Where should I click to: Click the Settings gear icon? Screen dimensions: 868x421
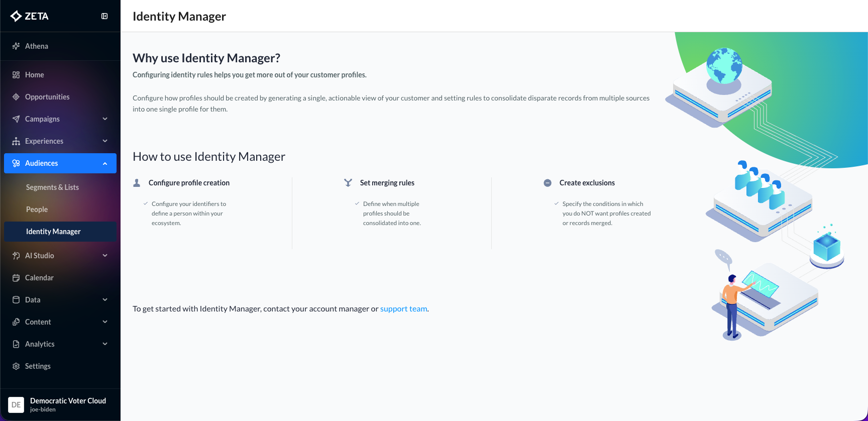[16, 366]
